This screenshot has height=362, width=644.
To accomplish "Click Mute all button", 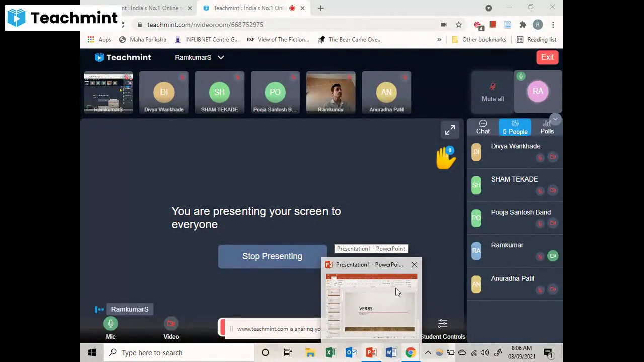I will coord(493,92).
